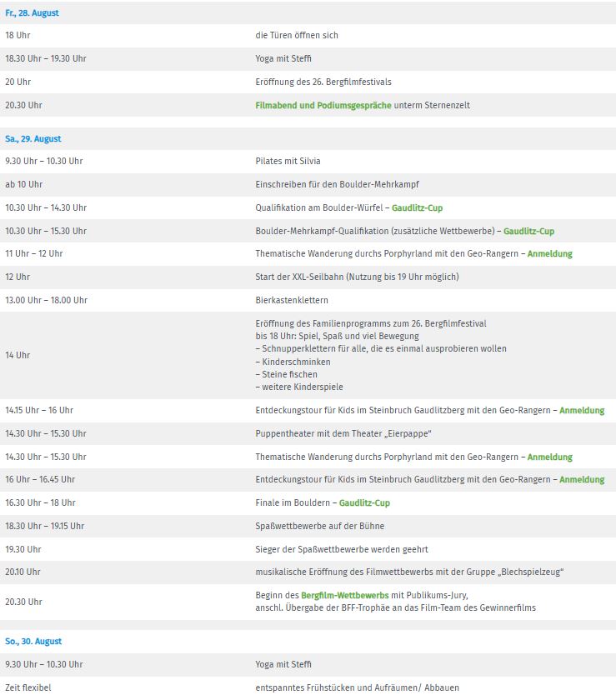Viewport: 616px width, 700px height.
Task: Open Gaudlitz-Cup link in Finale im Bouldern row
Action: (x=364, y=502)
